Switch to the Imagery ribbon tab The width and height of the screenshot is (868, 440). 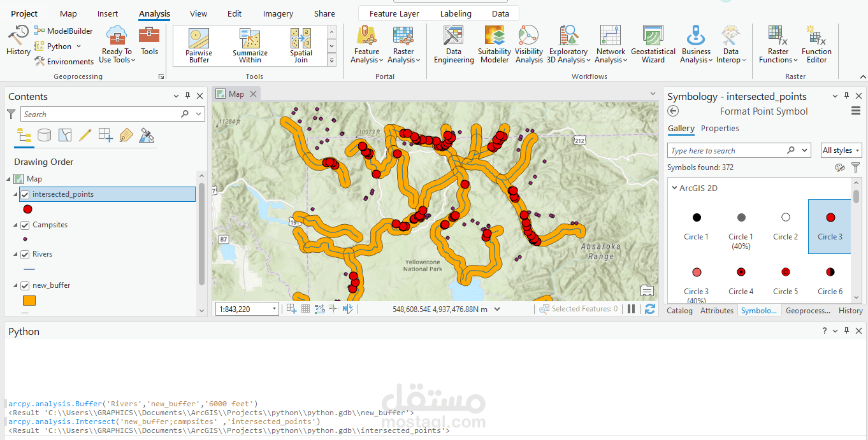[x=278, y=13]
